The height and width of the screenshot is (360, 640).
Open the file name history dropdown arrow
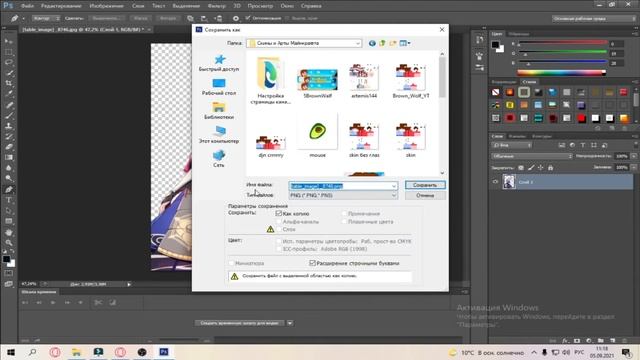[x=393, y=186]
